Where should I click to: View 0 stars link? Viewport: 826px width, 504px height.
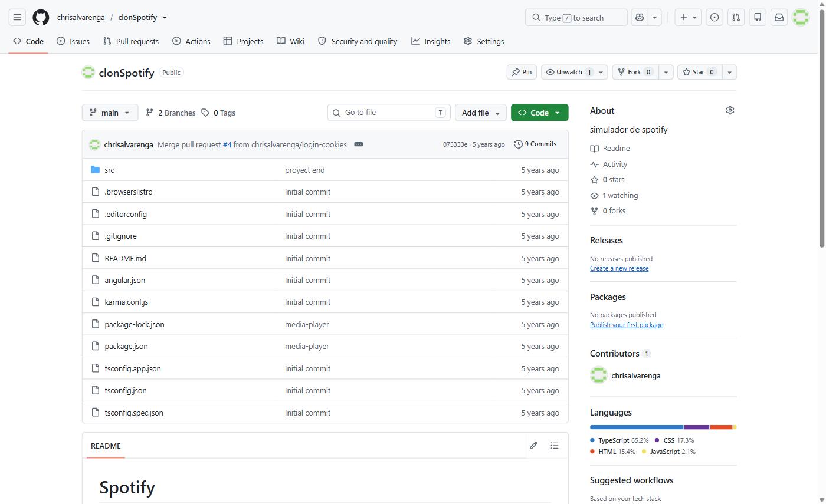607,180
